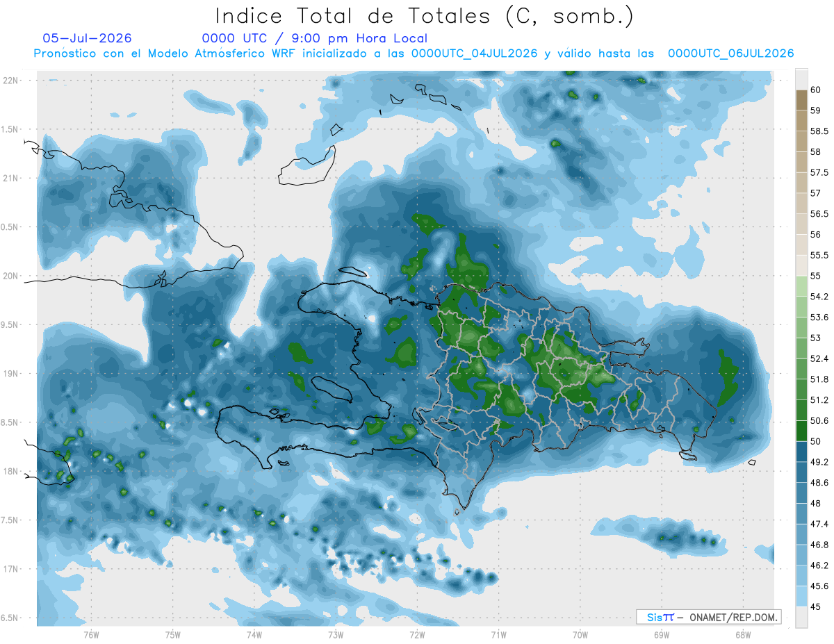Viewport: 834px width, 644px height.
Task: Click the legend value "55"
Action: 816,276
